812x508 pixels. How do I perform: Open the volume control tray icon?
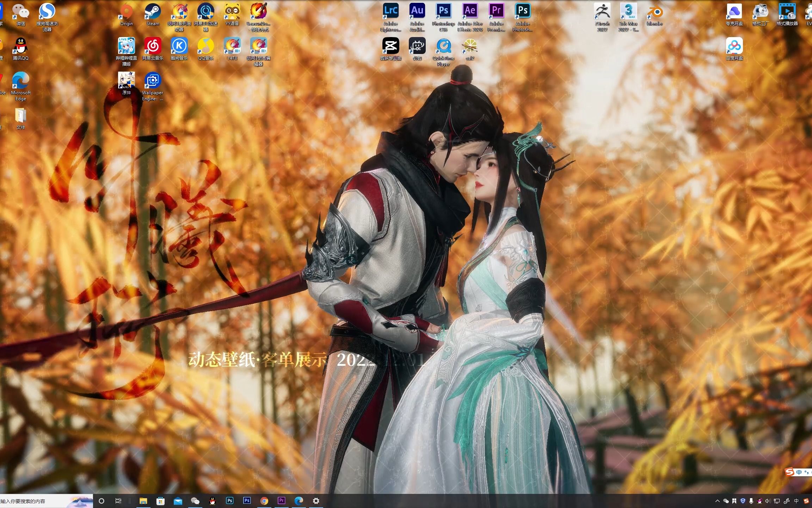[x=768, y=501]
